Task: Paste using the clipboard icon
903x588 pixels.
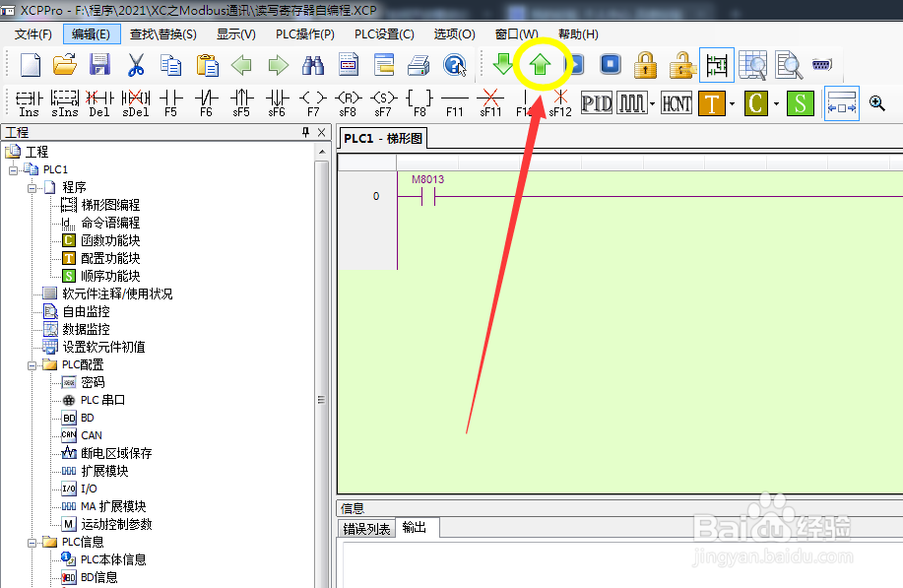Action: coord(208,64)
